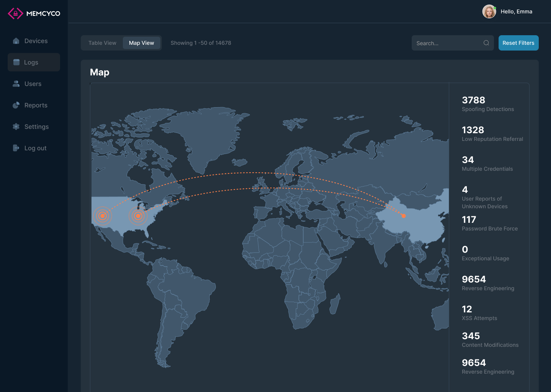Click the western US attack marker

click(102, 216)
